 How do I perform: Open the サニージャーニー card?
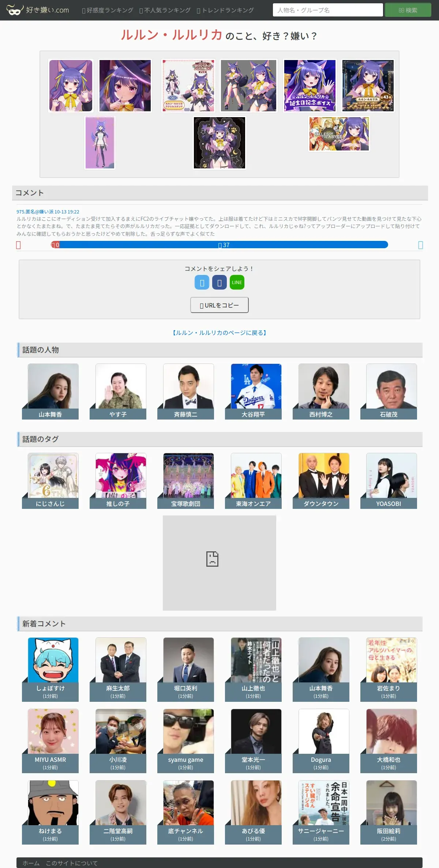coord(321,812)
